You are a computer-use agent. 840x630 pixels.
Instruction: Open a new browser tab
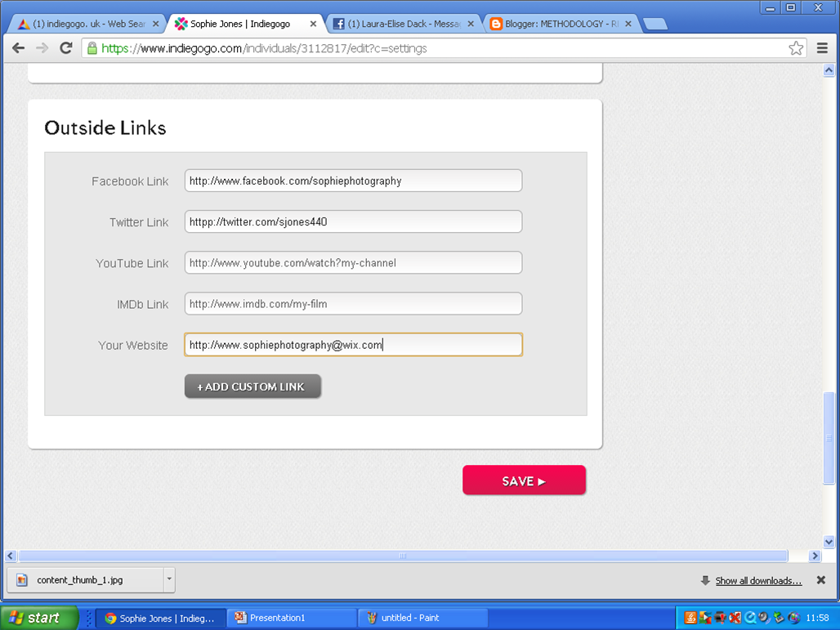tap(655, 24)
